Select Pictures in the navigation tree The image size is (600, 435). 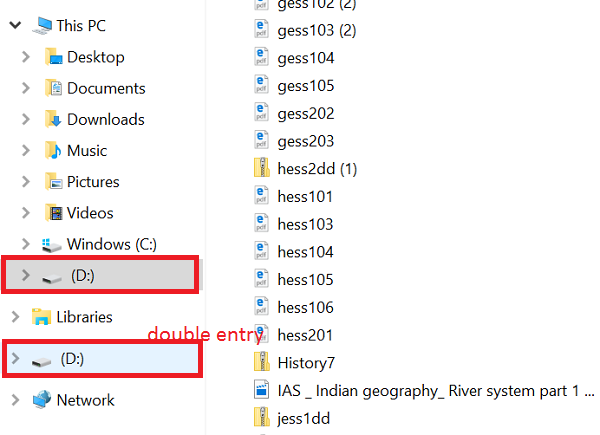pos(93,181)
